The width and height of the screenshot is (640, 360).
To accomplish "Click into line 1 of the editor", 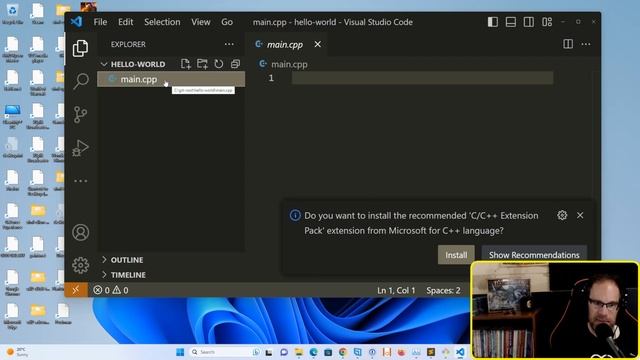I will pyautogui.click(x=422, y=78).
